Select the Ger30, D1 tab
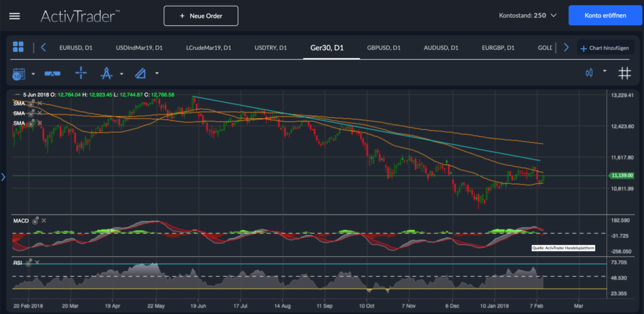Screen dimensions: 644x314 [x=327, y=47]
